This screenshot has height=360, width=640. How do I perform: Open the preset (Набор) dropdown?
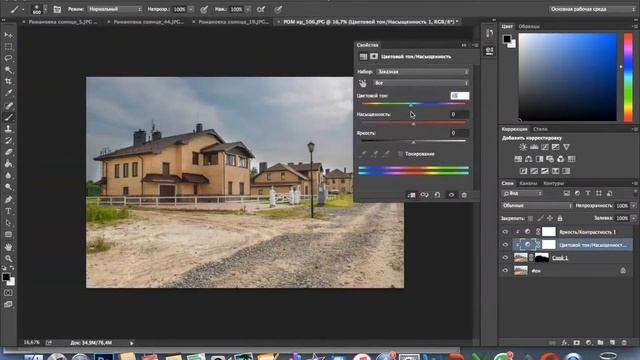[x=422, y=72]
